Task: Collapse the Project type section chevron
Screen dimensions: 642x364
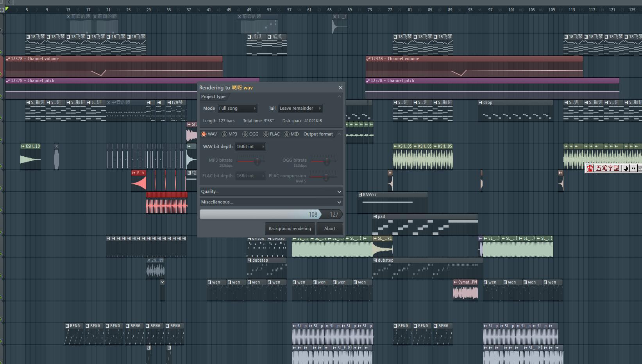Action: point(339,96)
